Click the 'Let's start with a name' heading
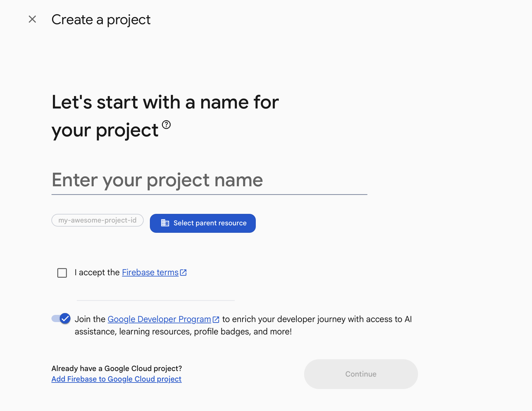Image resolution: width=532 pixels, height=411 pixels. pos(165,116)
